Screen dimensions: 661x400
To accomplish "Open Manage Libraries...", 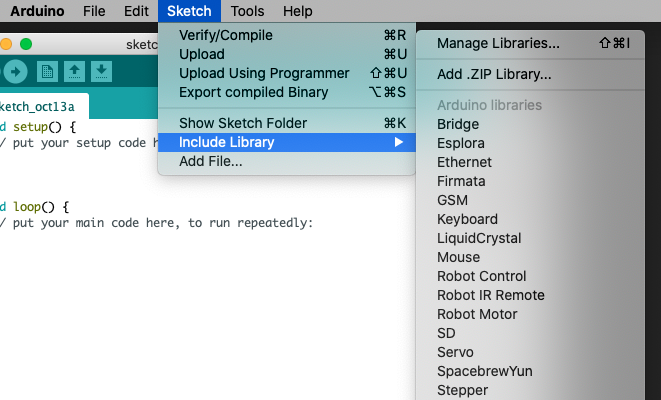I will point(530,43).
